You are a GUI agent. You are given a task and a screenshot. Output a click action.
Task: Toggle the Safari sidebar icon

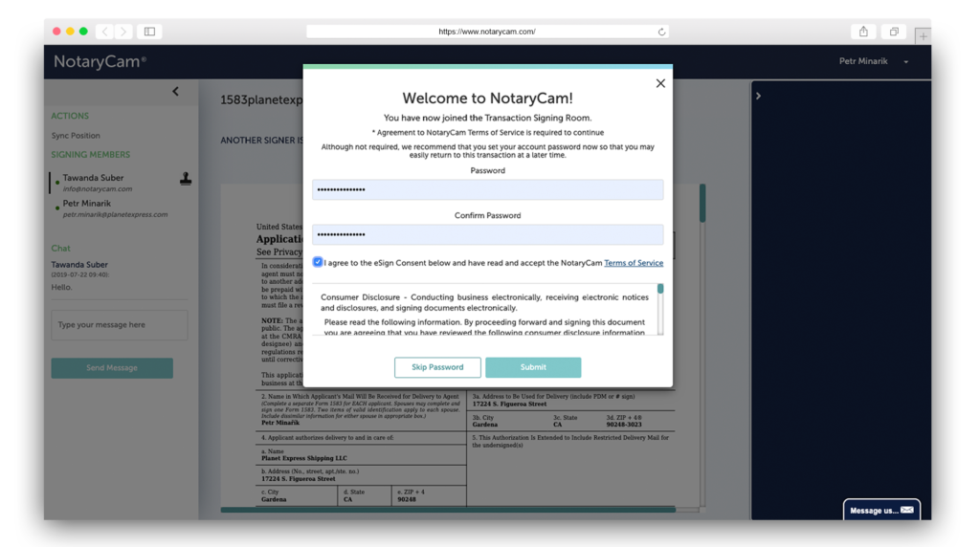pyautogui.click(x=149, y=32)
